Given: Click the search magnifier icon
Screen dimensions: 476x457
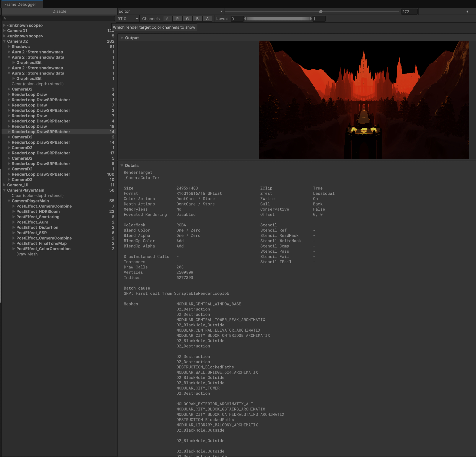Looking at the screenshot, I should click(5, 19).
